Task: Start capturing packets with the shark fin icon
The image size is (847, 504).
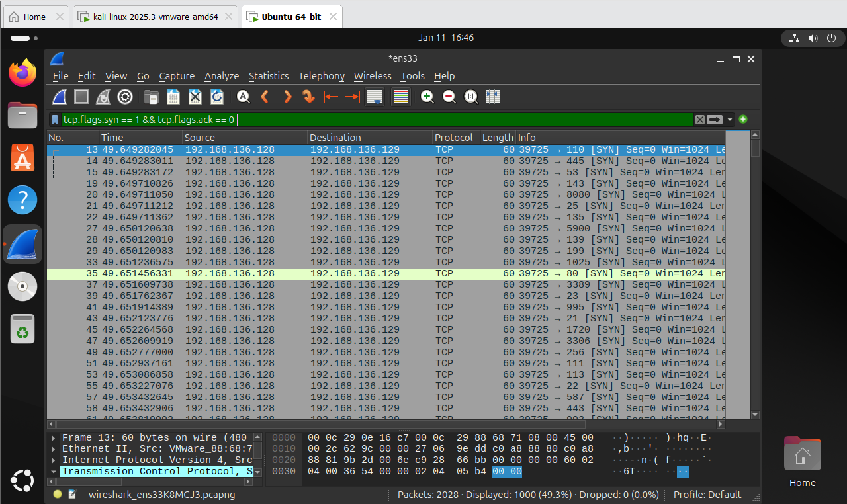Action: (60, 97)
